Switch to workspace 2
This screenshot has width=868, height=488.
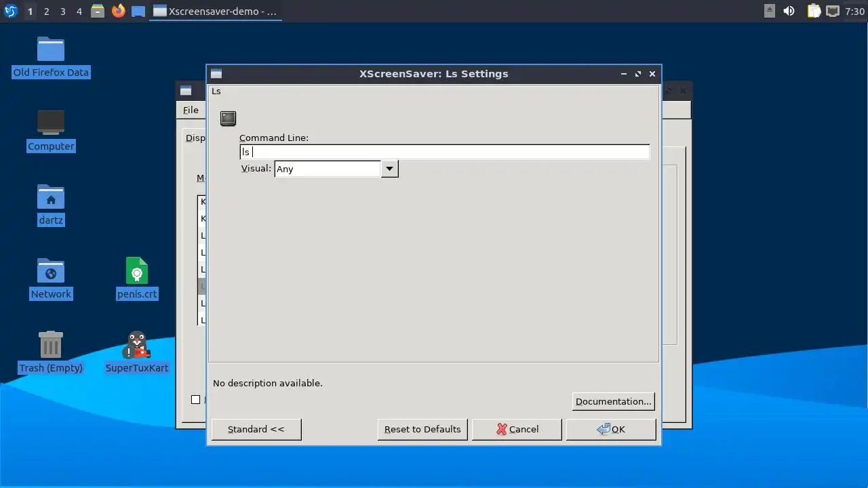point(46,11)
